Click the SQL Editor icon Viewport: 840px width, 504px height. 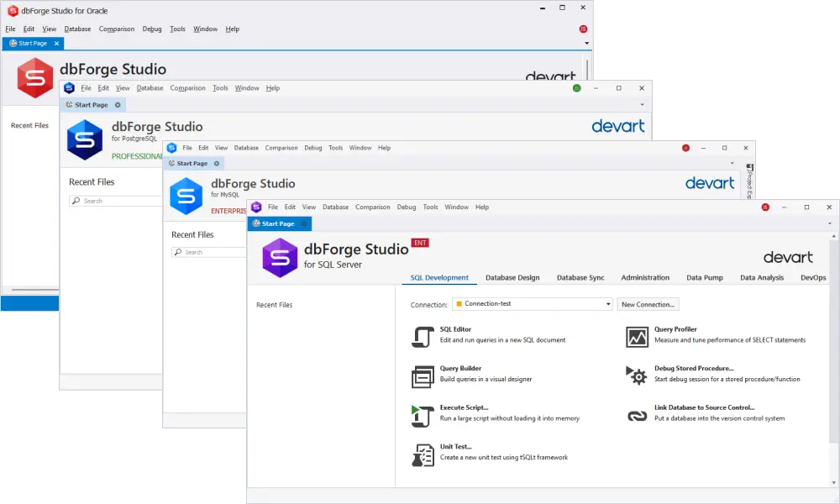coord(422,336)
